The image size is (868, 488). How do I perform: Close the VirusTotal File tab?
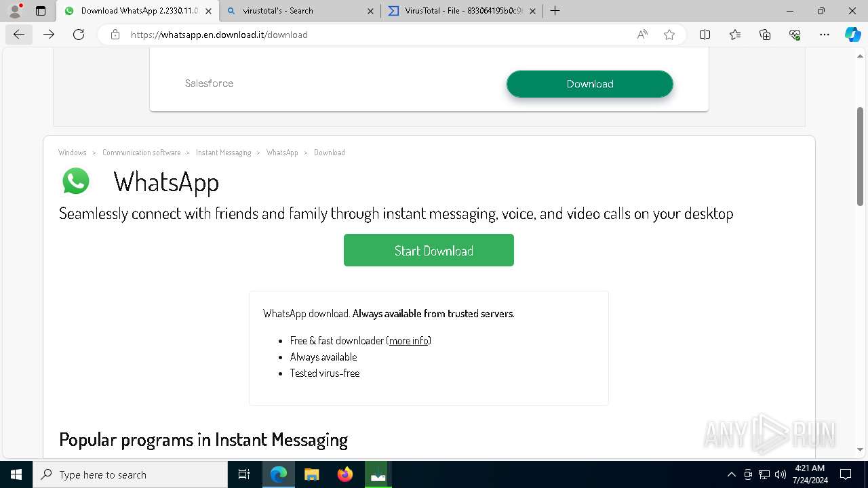(532, 11)
